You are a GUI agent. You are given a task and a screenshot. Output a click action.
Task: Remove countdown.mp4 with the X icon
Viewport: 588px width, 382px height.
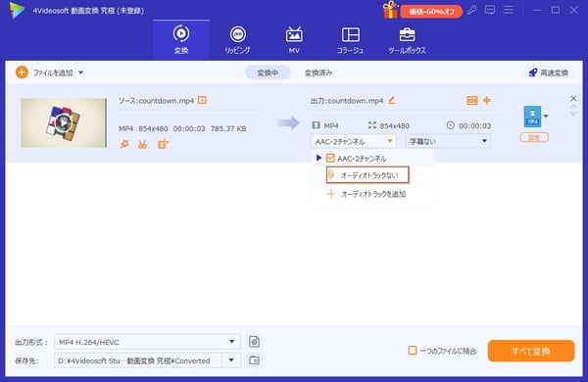point(573,98)
